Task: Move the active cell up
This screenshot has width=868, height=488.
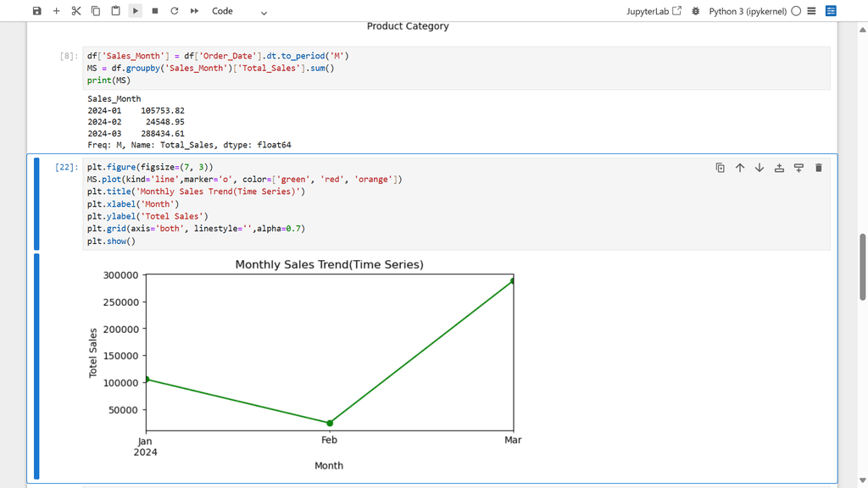Action: point(740,168)
